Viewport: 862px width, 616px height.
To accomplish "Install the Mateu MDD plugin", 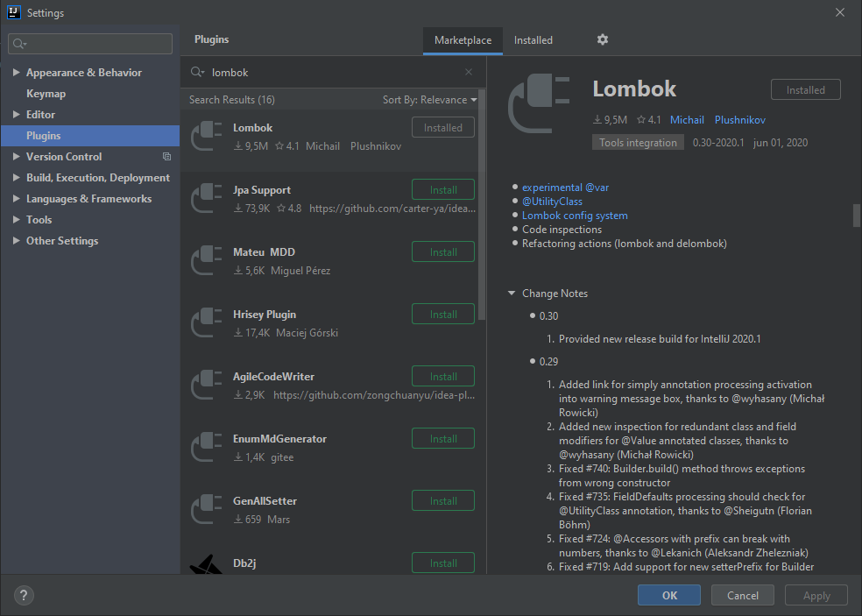I will coord(443,251).
